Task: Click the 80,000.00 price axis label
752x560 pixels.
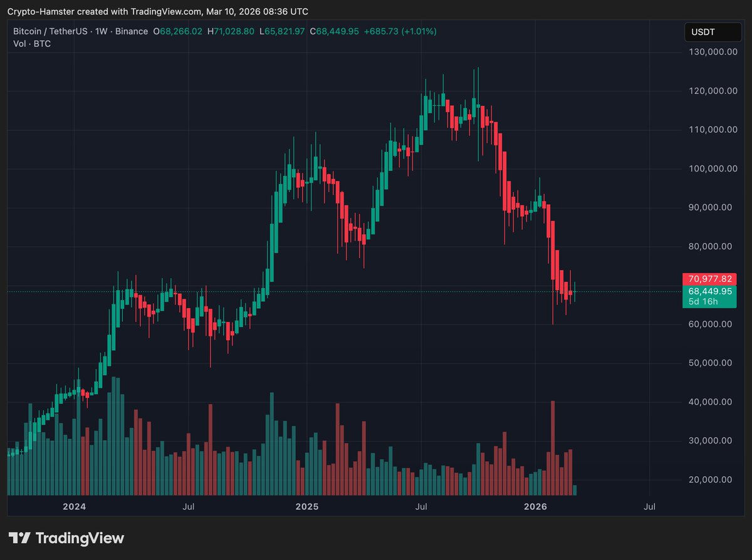Action: click(709, 246)
